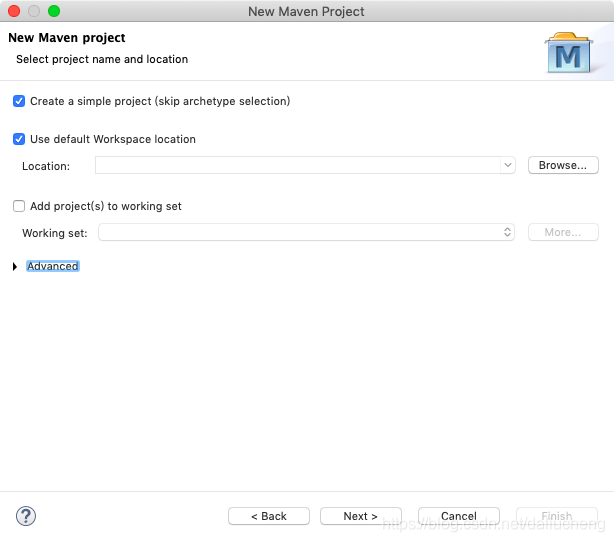
Task: Cancel the New Maven Project wizard
Action: click(459, 516)
